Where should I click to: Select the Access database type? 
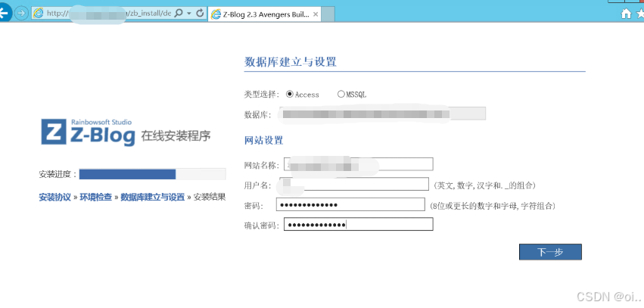[x=290, y=94]
